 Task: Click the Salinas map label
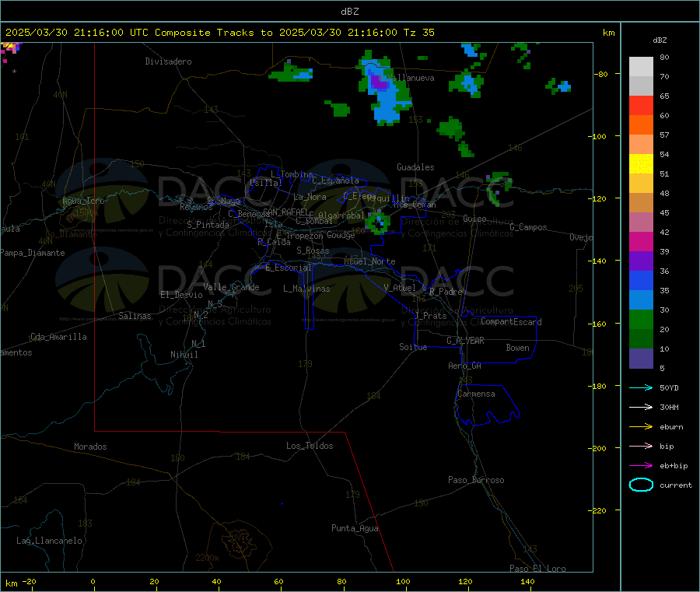pos(135,316)
